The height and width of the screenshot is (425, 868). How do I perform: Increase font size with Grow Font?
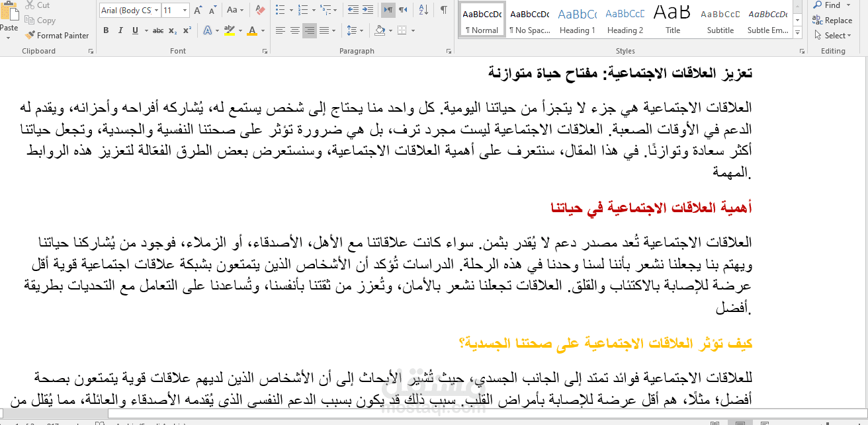pyautogui.click(x=198, y=11)
